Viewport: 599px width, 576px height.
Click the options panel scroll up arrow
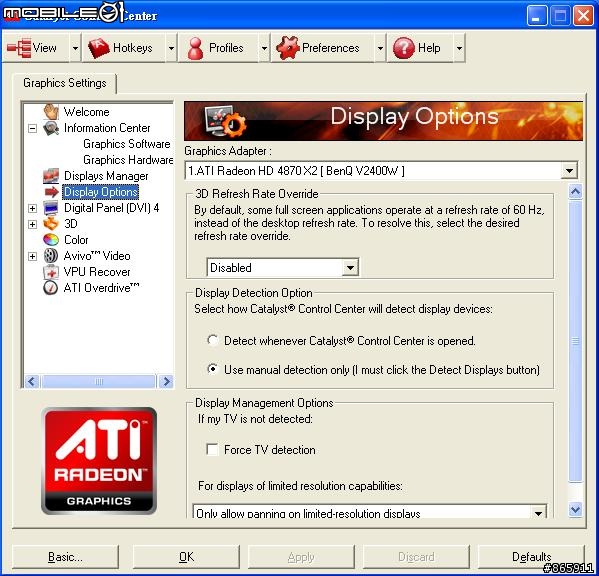point(575,191)
